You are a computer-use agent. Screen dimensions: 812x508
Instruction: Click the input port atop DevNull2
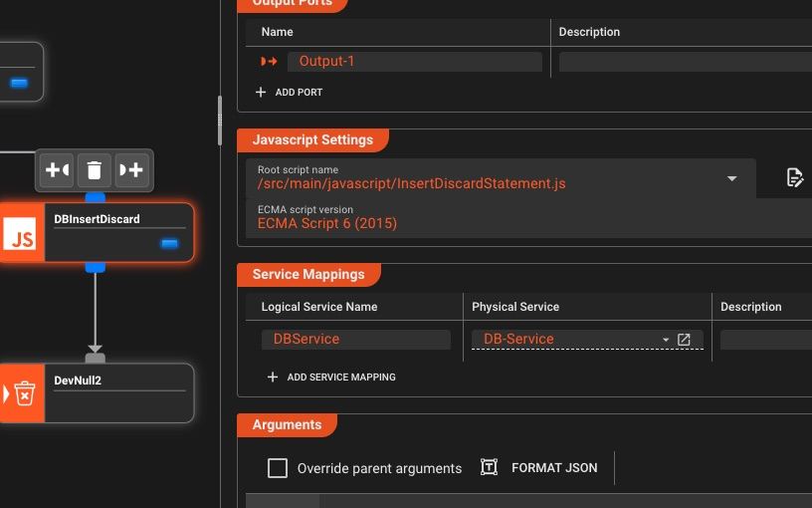click(x=96, y=359)
